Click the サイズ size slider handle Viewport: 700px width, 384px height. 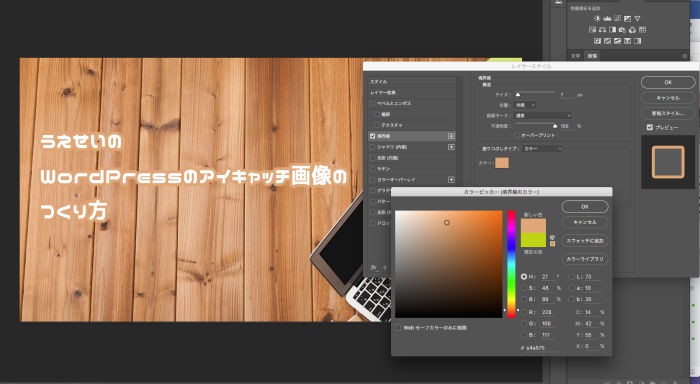tap(518, 95)
